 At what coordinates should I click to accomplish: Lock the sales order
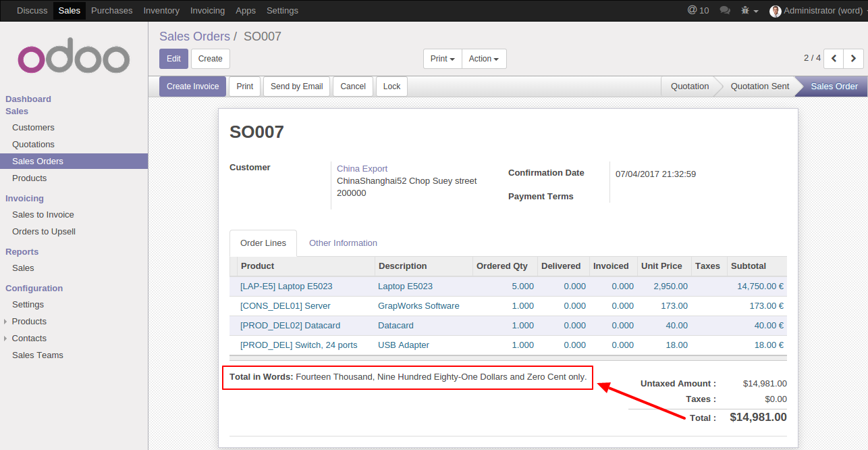pyautogui.click(x=392, y=86)
